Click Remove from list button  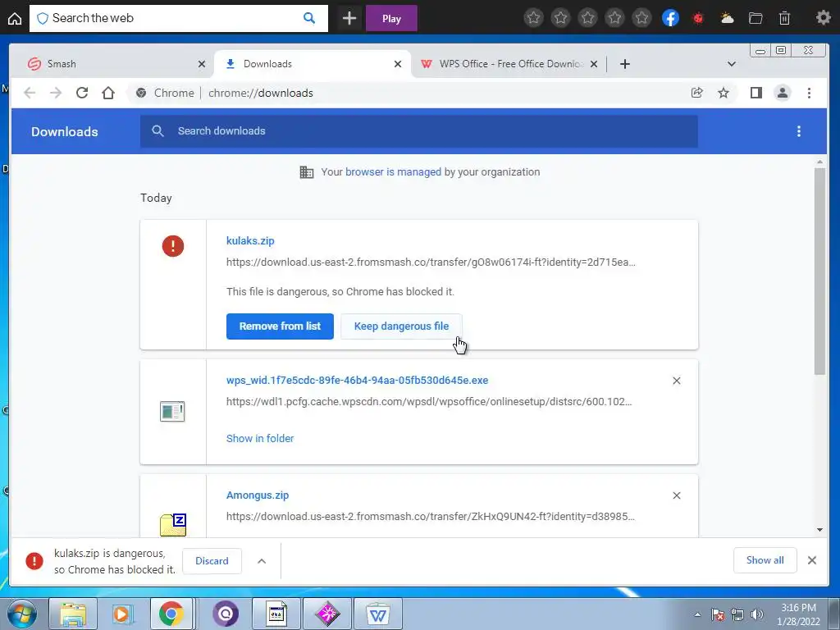coord(280,326)
